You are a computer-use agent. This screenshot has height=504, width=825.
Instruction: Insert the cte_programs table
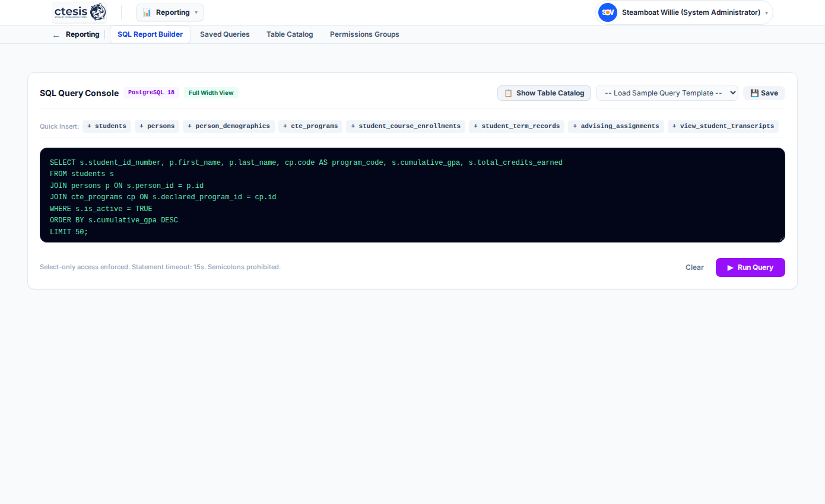[x=310, y=126]
